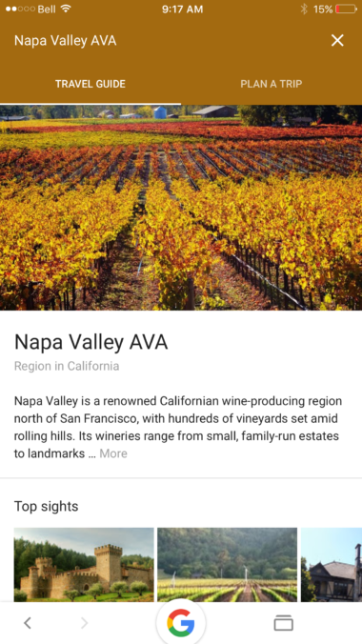The height and width of the screenshot is (644, 362).
Task: Tap the Bluetooth status icon
Action: 304,9
